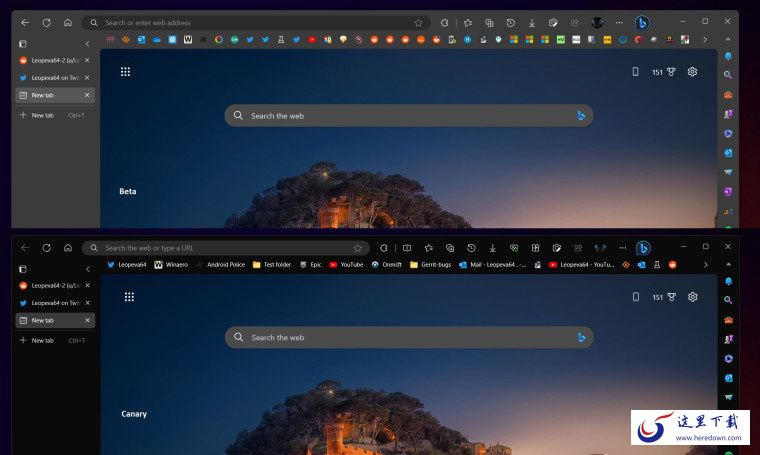Open Collections in the Beta window toolbar
760x455 pixels.
point(489,23)
